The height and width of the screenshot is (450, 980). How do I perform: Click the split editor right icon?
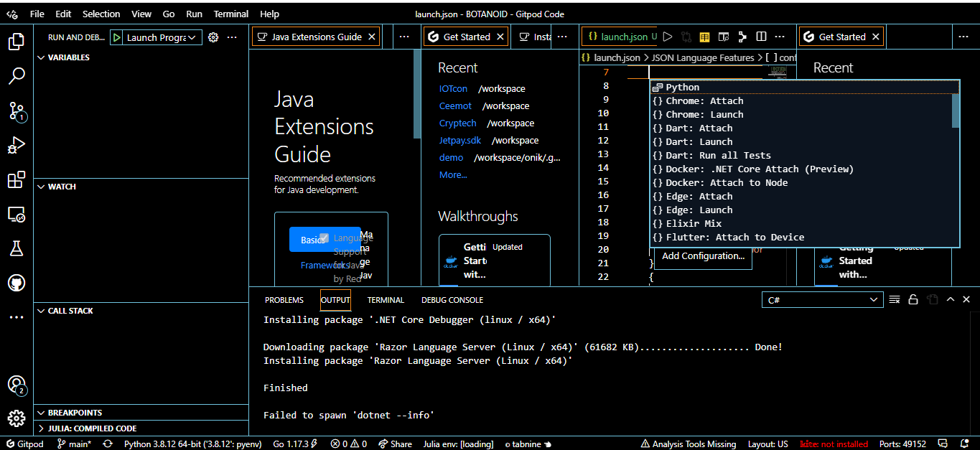[761, 37]
